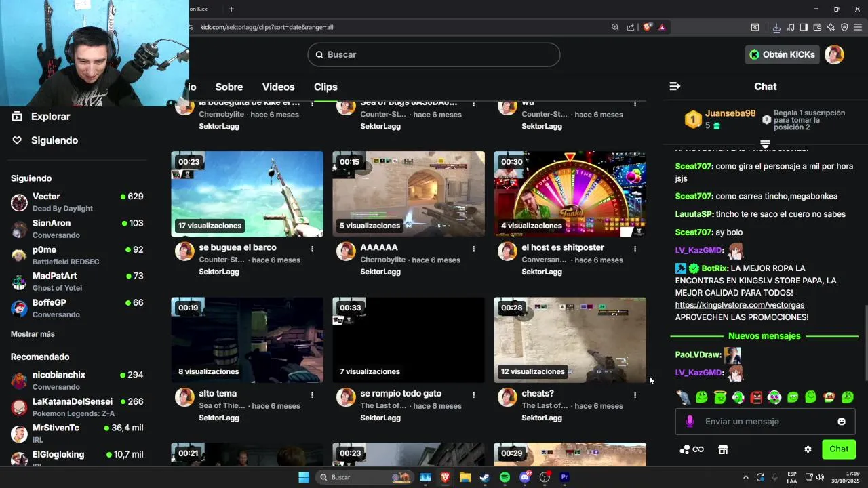Click username Sceat707 on 'ay bolo' message

point(693,232)
